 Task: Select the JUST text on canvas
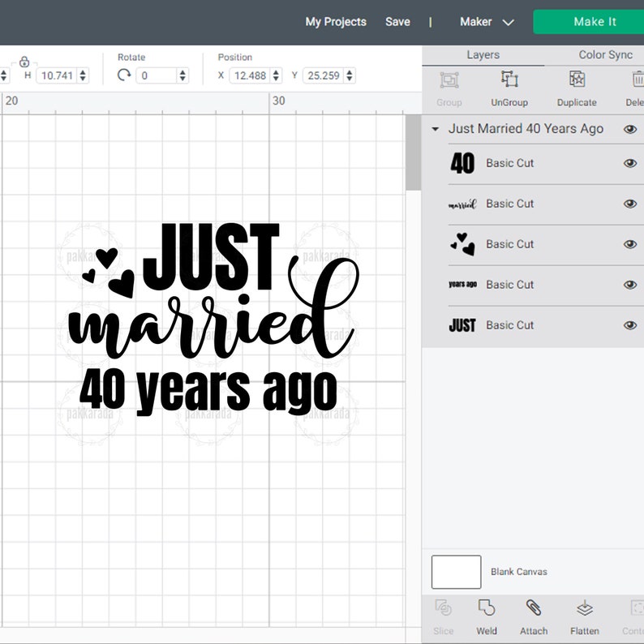click(x=211, y=257)
